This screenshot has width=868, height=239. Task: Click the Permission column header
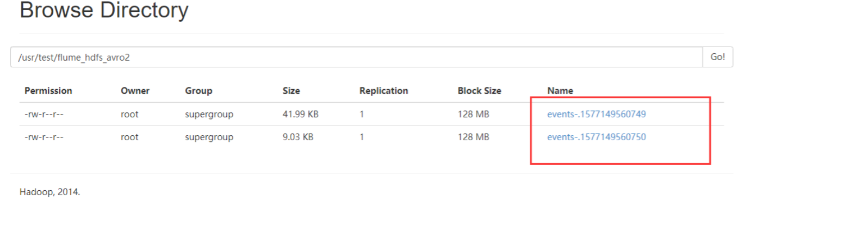(48, 91)
